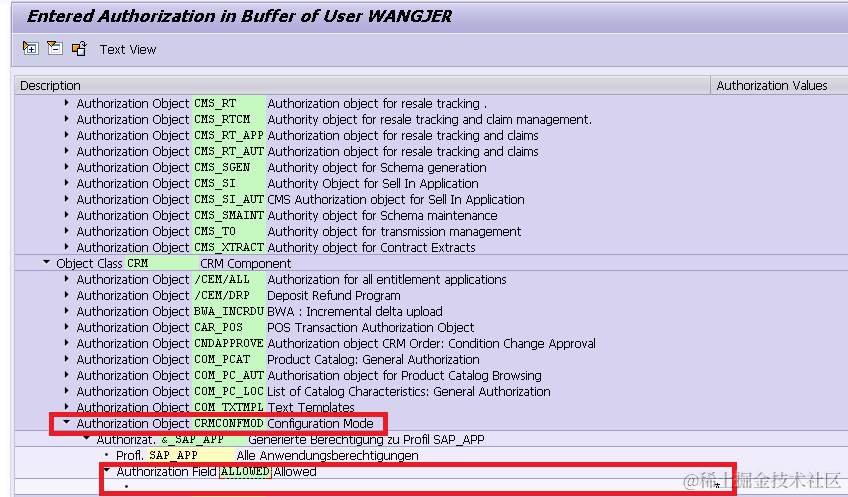Expand the CNDAPPROVE authorization object node
848x497 pixels.
click(x=67, y=343)
